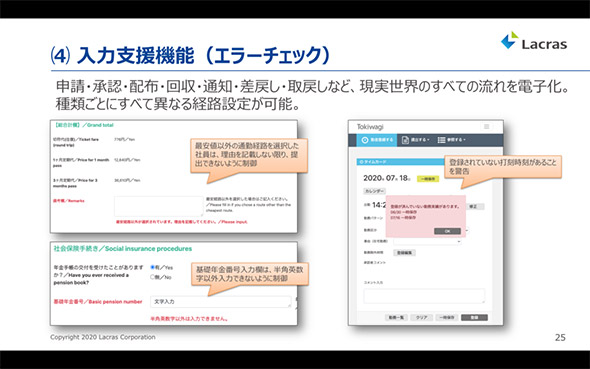Click the yellow temporary-save status badge
The image size is (590, 369).
[x=428, y=179]
